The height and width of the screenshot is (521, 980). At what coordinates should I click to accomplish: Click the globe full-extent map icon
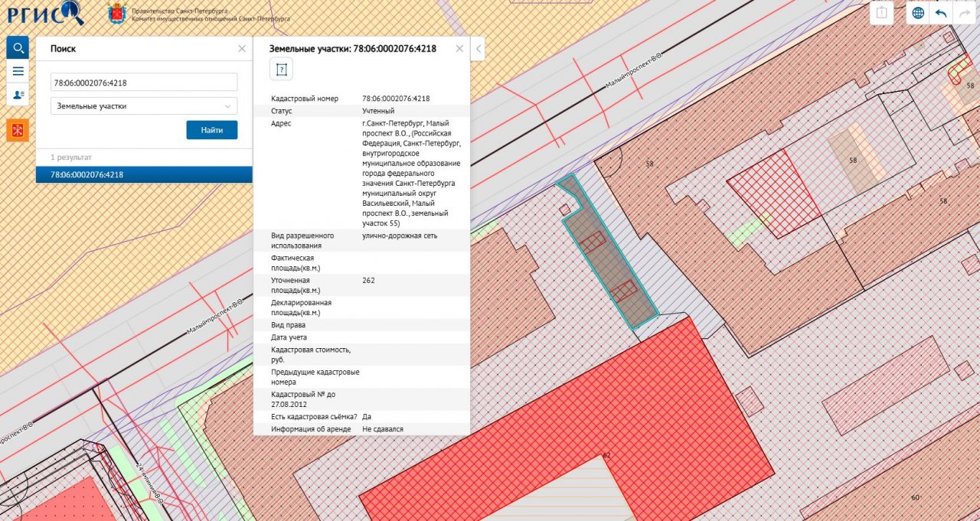pos(917,13)
